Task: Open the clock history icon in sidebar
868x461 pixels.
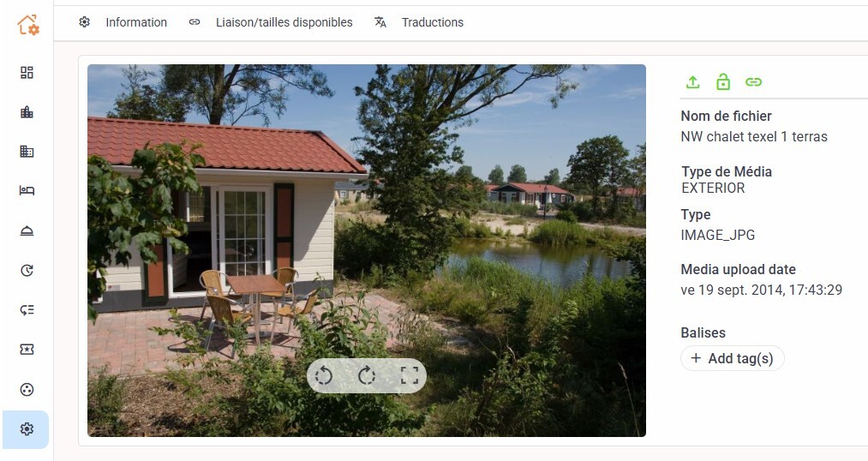Action: click(27, 270)
